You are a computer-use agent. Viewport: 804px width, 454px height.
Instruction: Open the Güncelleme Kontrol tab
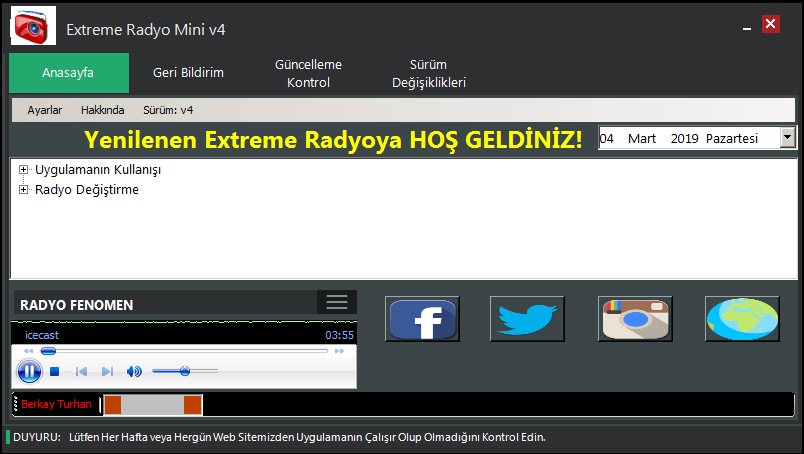308,73
